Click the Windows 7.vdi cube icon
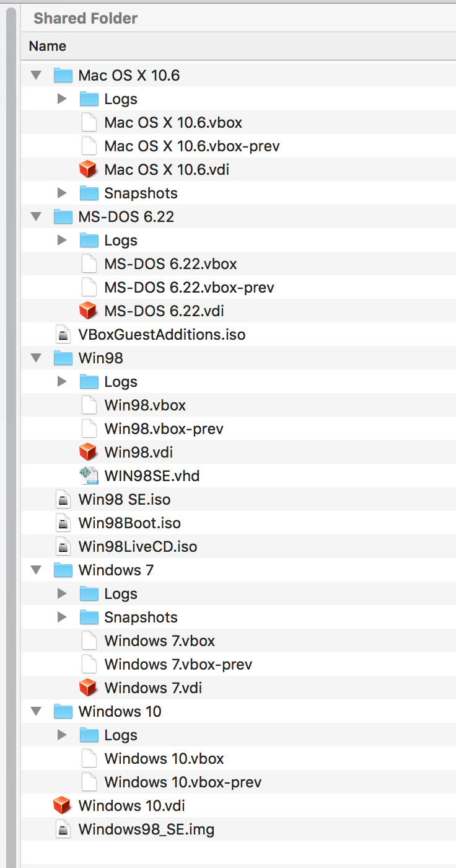 (x=89, y=688)
